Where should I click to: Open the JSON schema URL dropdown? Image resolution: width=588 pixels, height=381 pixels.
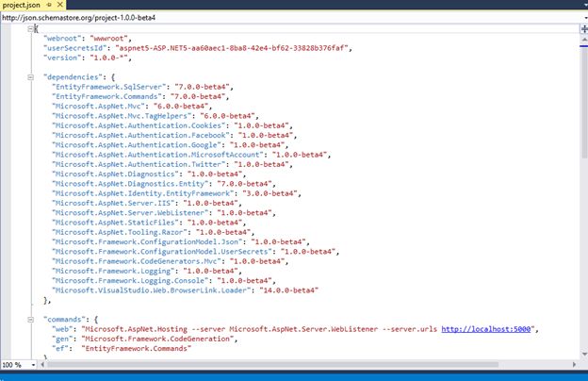(585, 17)
